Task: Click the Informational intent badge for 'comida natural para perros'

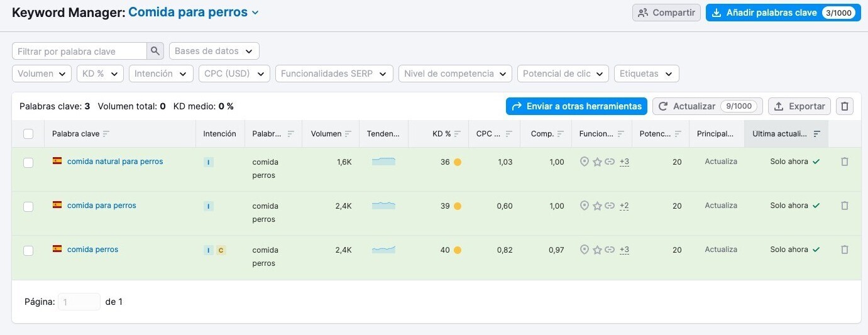Action: [209, 162]
